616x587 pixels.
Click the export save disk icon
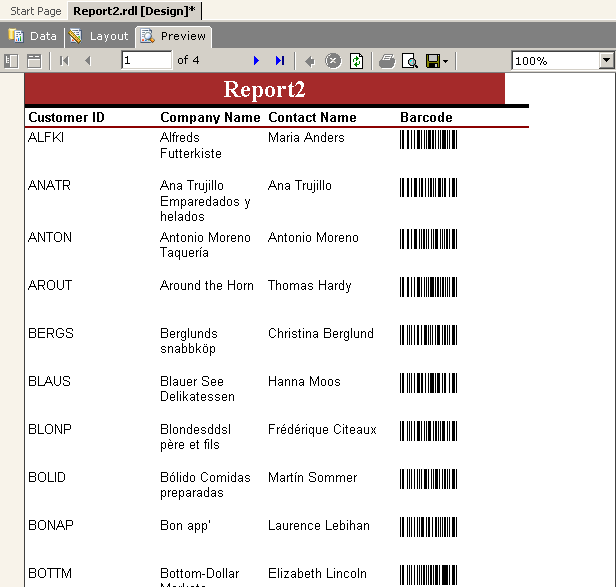[x=433, y=61]
